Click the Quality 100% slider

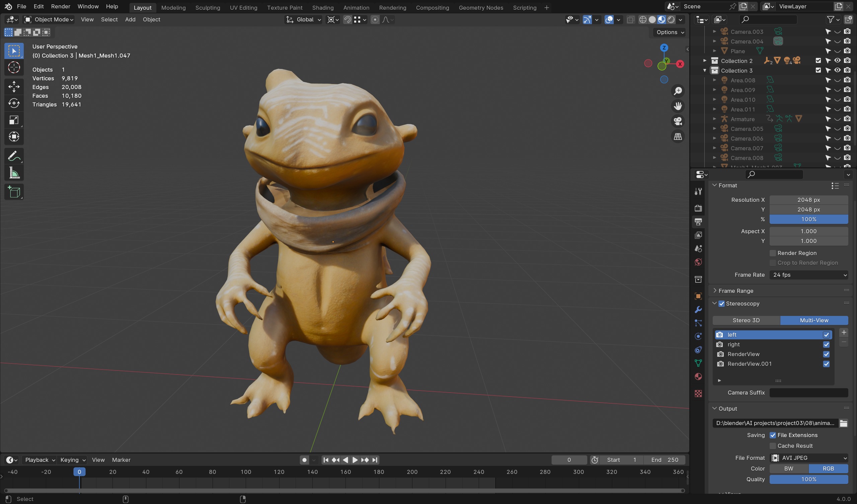coord(809,479)
